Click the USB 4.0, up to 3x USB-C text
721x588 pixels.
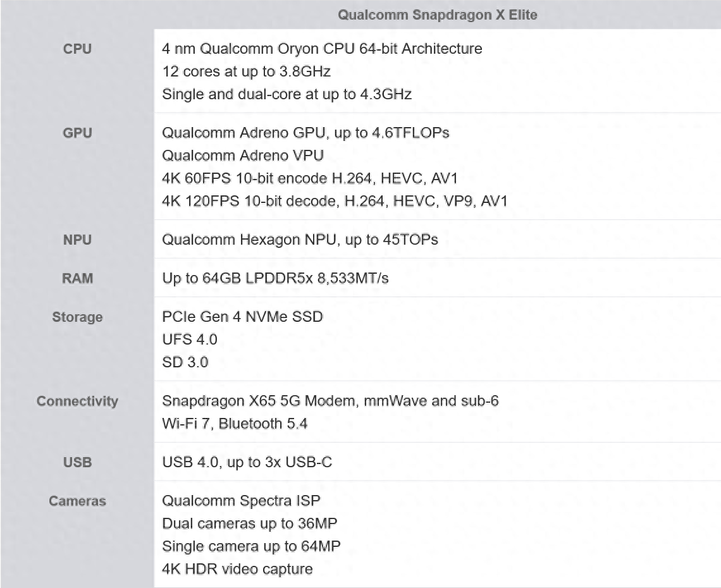(x=247, y=462)
